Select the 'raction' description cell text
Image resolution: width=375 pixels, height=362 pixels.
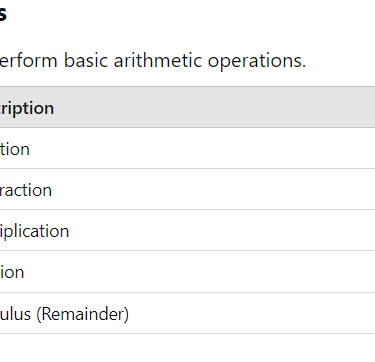tap(26, 190)
